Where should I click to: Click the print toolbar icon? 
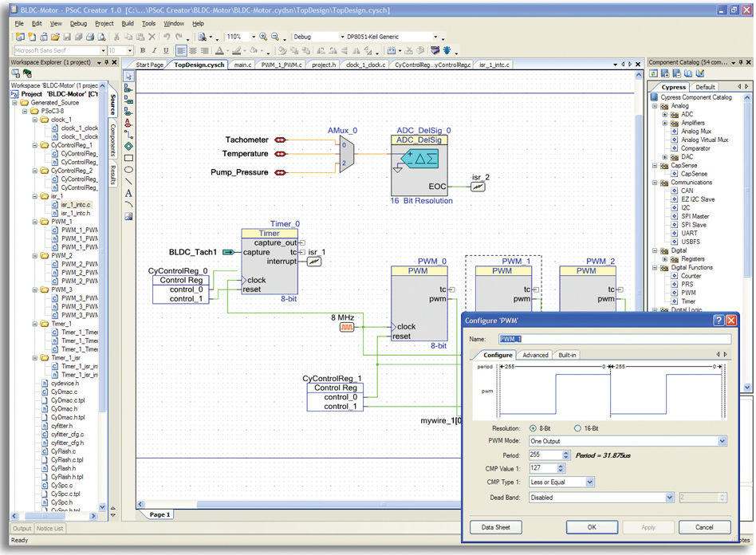[x=90, y=37]
